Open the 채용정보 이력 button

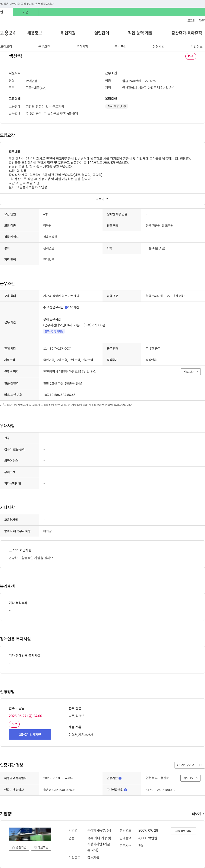[x=183, y=831]
